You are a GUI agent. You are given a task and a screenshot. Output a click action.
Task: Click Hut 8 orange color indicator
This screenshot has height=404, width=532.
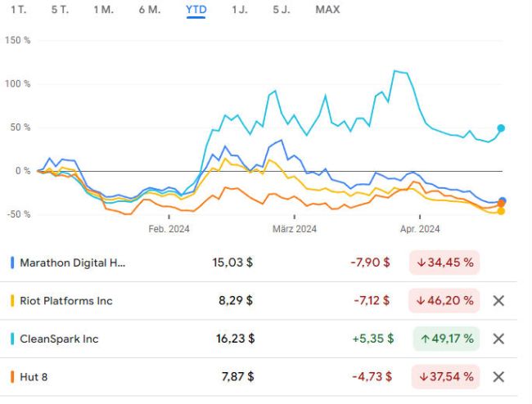point(12,377)
